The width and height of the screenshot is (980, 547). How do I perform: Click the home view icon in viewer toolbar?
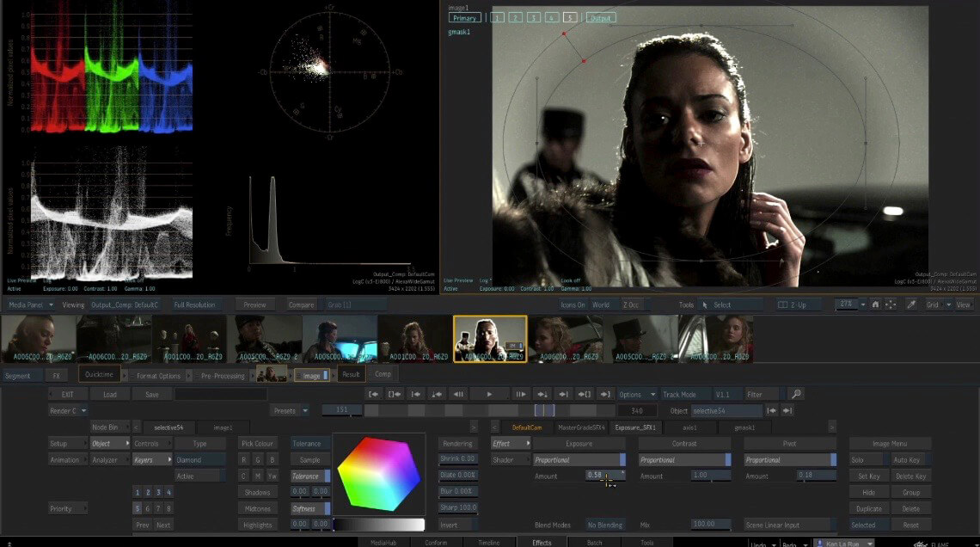click(x=875, y=304)
